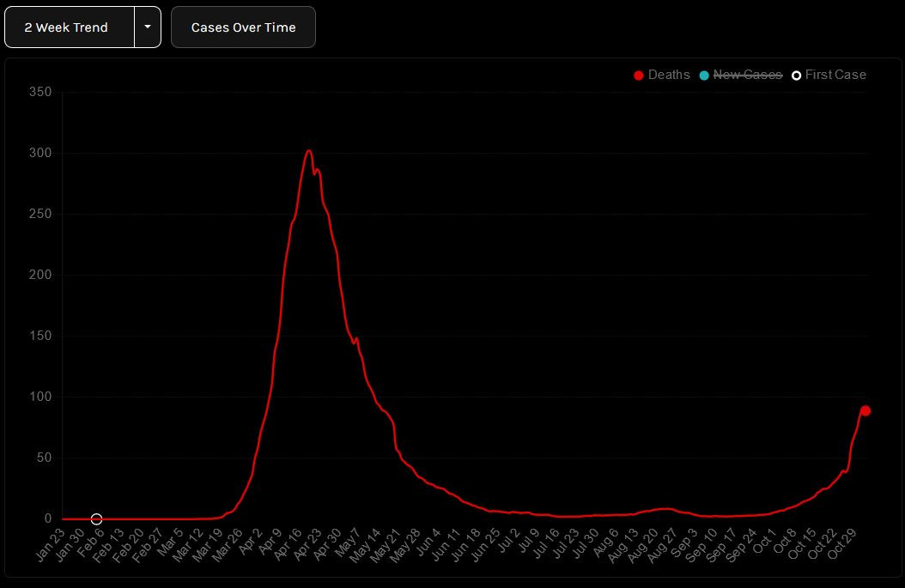Click the Jul 16 x-axis date label
The width and height of the screenshot is (905, 588).
click(545, 543)
